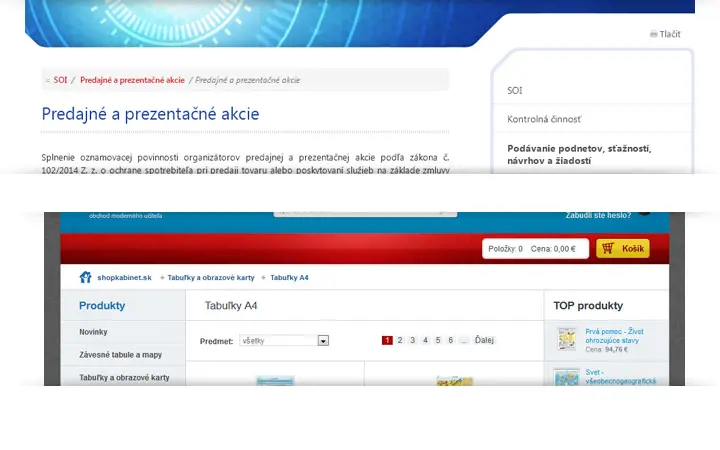Screen dimensions: 720x450
Task: Open Prvá pomoc product thumbnail
Action: point(567,339)
